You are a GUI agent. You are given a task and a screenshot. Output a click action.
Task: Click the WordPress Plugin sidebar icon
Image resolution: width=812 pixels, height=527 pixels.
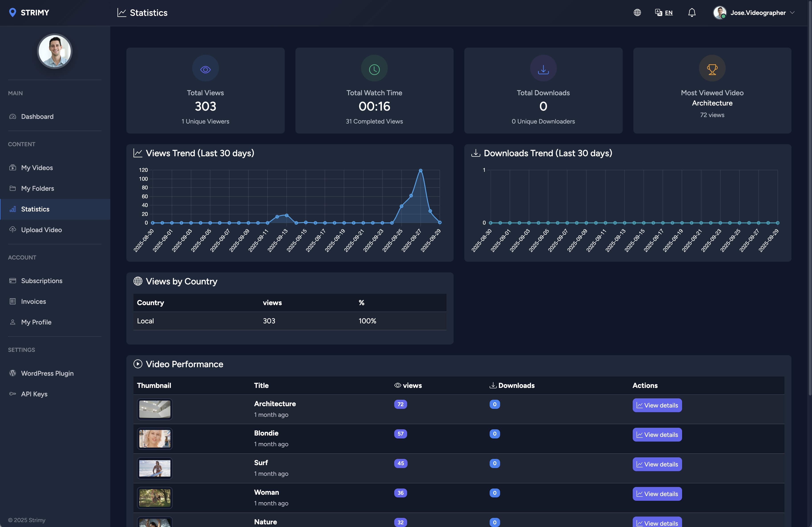tap(13, 373)
